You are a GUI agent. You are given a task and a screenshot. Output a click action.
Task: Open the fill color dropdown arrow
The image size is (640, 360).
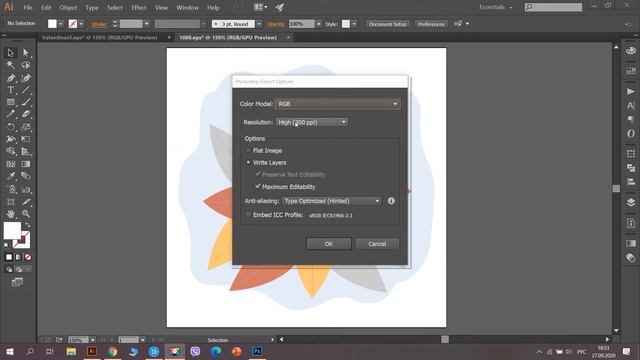pos(60,24)
